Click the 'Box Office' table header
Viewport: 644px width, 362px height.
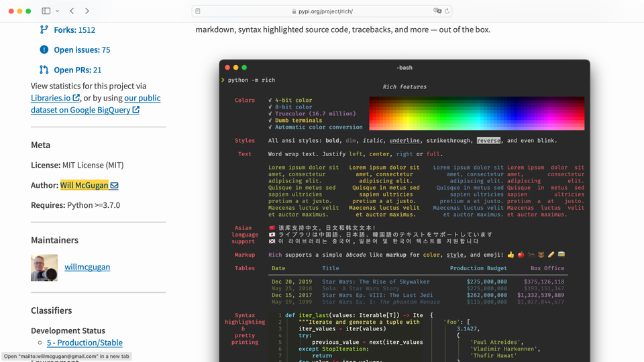tap(547, 268)
